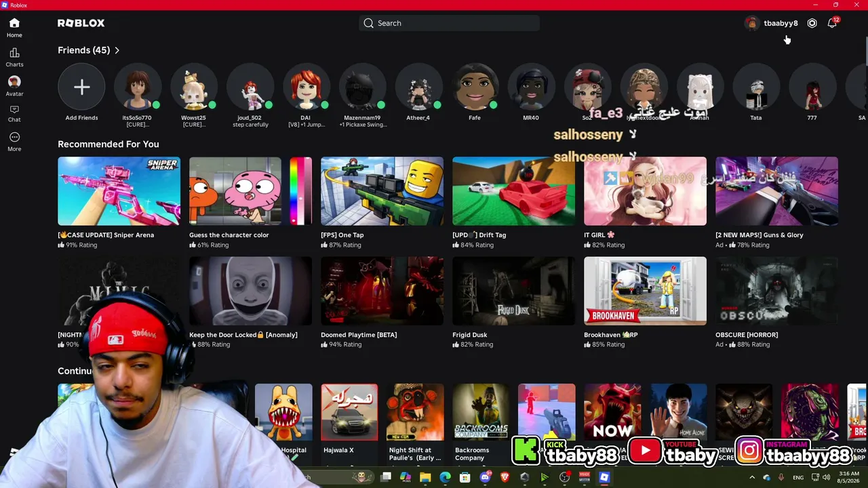Open Brave browser from the taskbar
This screenshot has width=868, height=488.
point(505,477)
